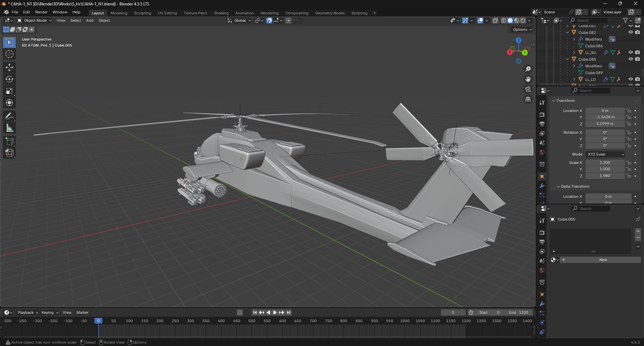Click Scale X value field
Viewport: 644px width, 346px height.
pyautogui.click(x=605, y=163)
